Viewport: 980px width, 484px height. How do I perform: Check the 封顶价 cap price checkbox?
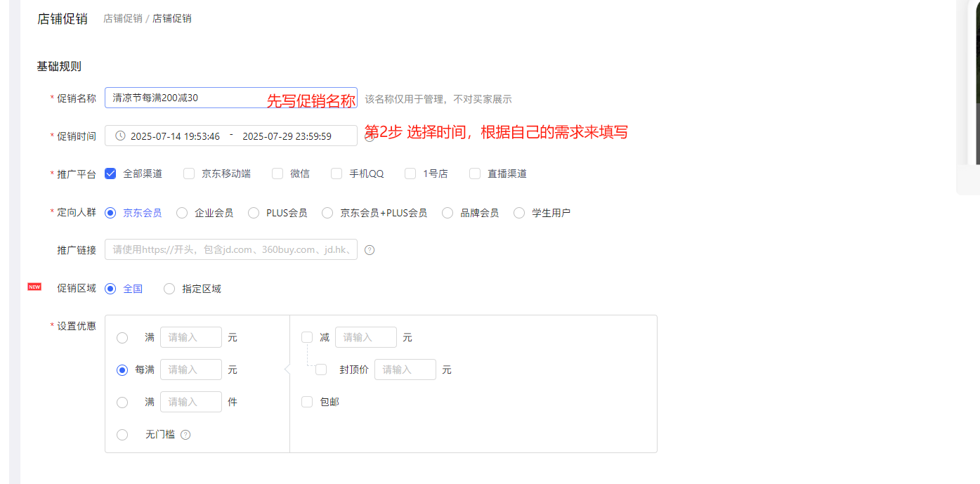(x=321, y=369)
